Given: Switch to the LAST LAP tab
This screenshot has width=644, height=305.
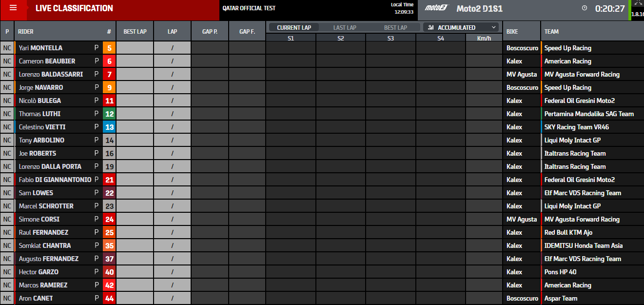Looking at the screenshot, I should point(345,27).
